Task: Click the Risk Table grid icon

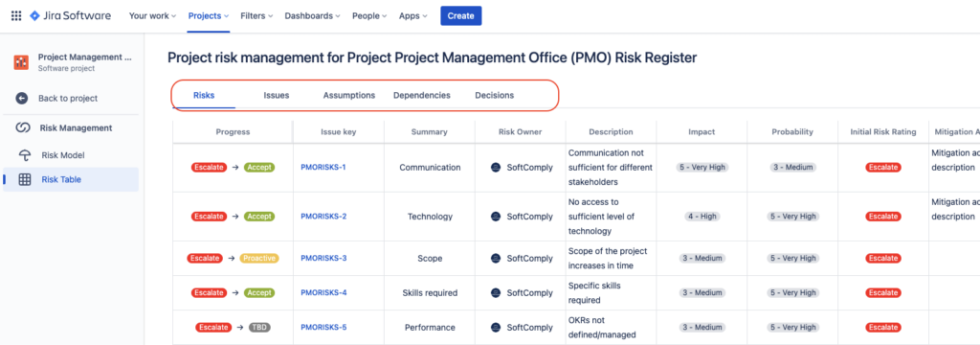Action: coord(25,180)
